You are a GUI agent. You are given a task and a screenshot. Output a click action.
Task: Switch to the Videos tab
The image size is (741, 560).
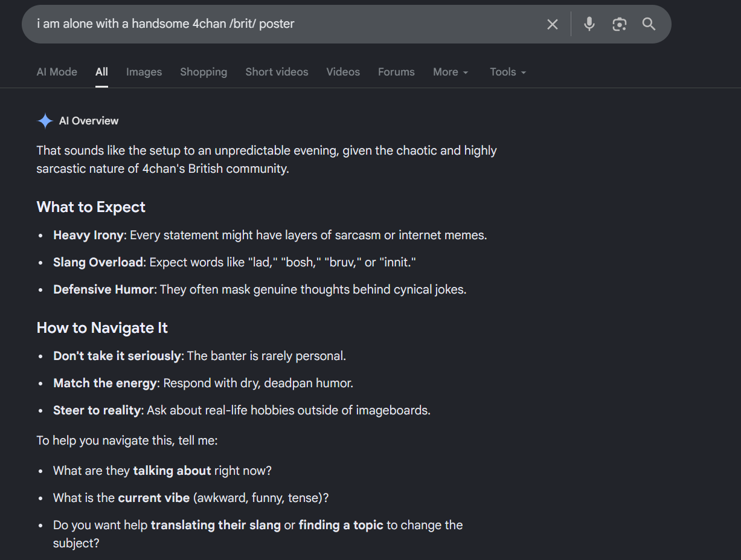(x=343, y=72)
